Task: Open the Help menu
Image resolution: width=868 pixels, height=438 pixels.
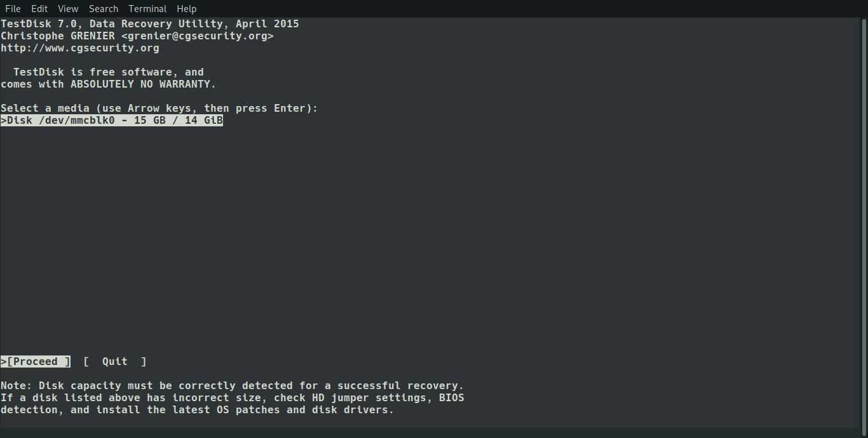Action: [x=187, y=9]
